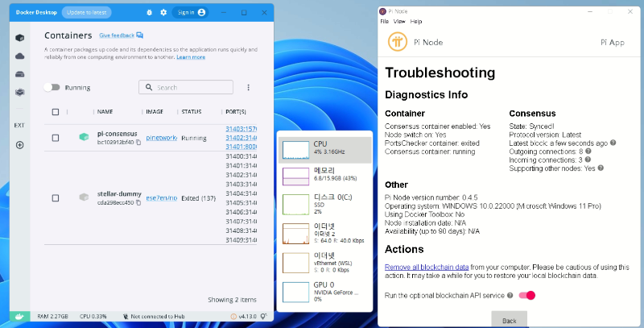Viewport: 644px width, 328px height.
Task: Open port link 31401:800
Action: click(241, 147)
